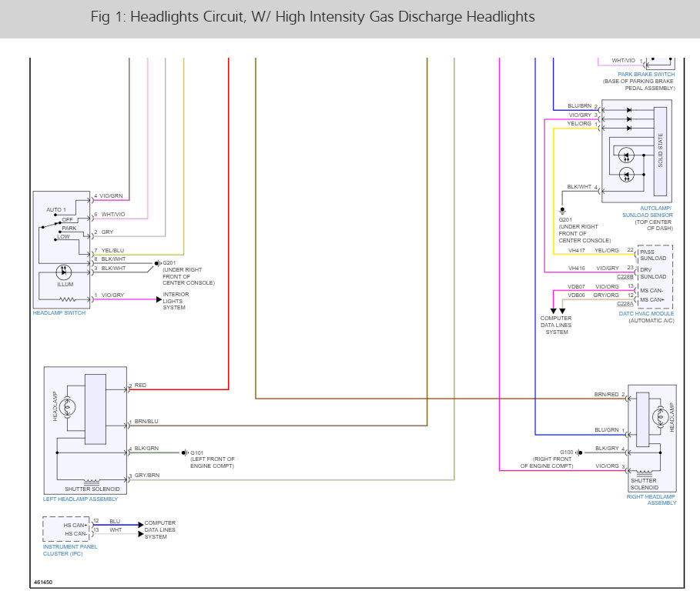
Task: Click the DATC HVAC MODULE label
Action: point(646,314)
